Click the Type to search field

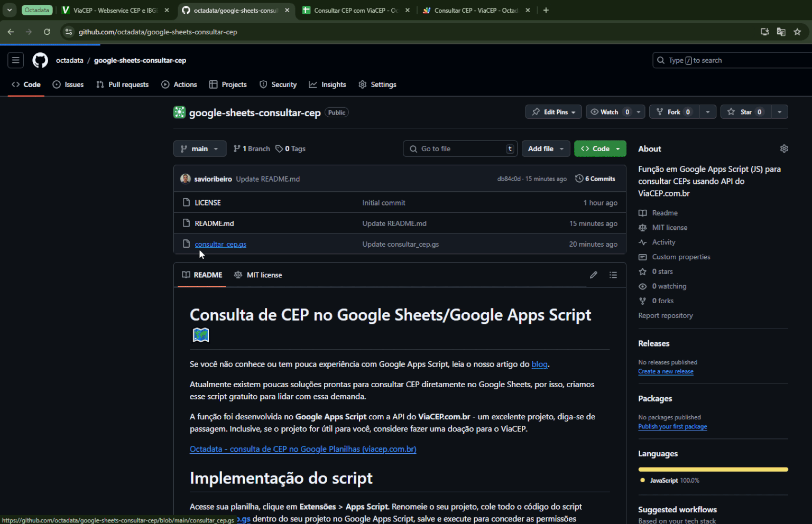(x=730, y=60)
